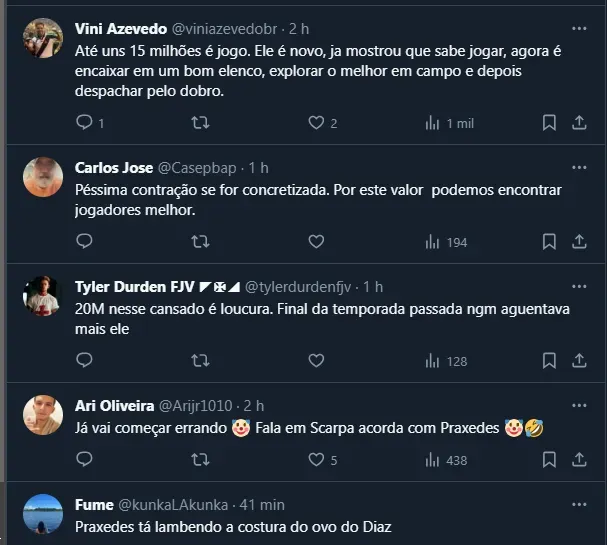The width and height of the screenshot is (607, 545).
Task: Open more options on Vini Azevedo's tweet
Action: 579,28
